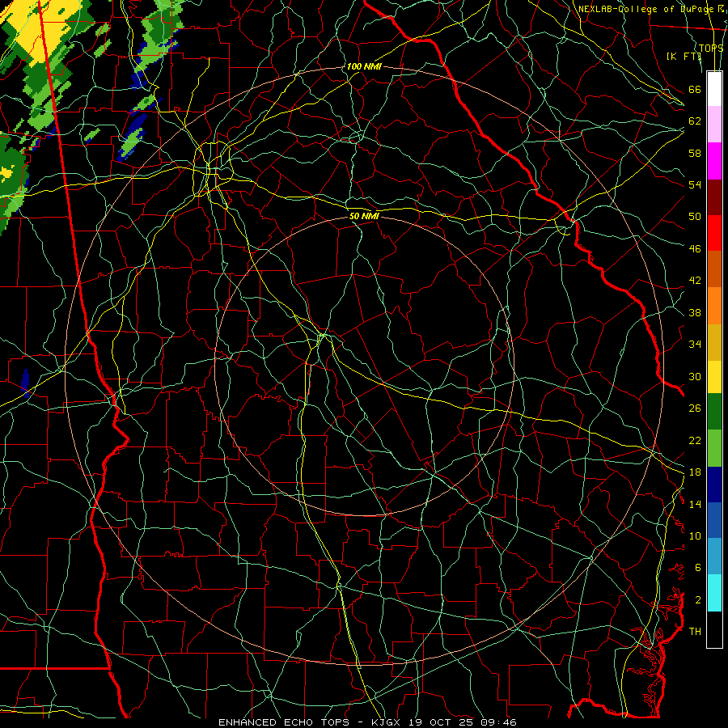
Task: Click the legend value "10"
Action: click(x=695, y=535)
